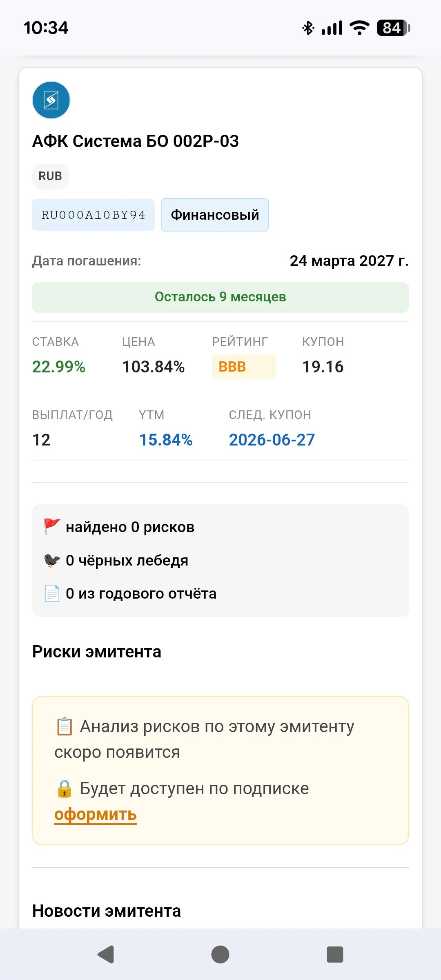Tap the red flag risks icon
This screenshot has width=441, height=980.
point(52,526)
